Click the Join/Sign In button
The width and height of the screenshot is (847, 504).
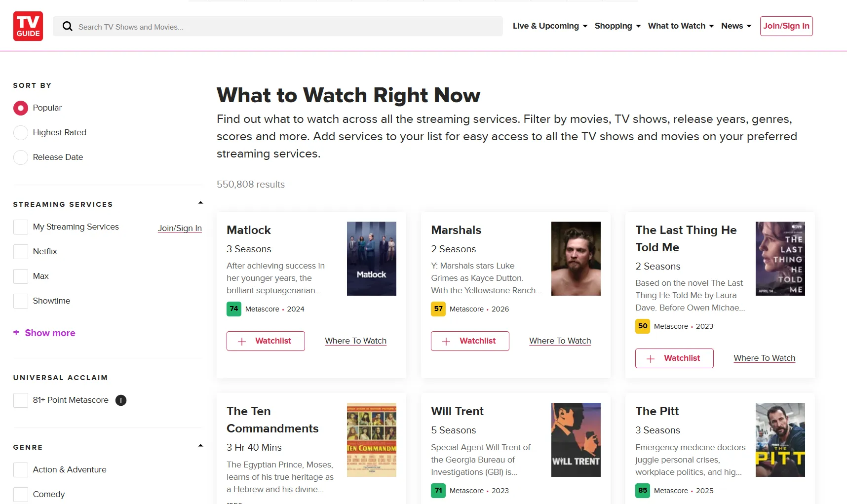pyautogui.click(x=786, y=26)
